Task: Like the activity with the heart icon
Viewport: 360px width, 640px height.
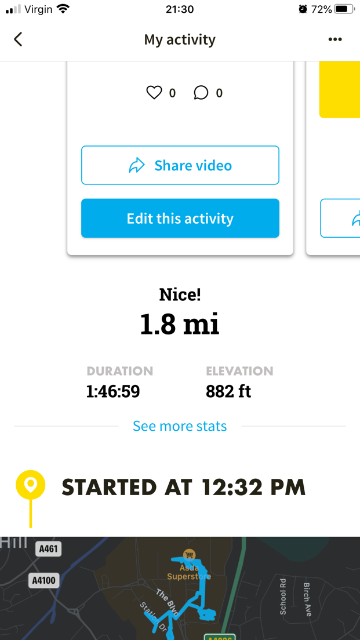Action: coord(154,93)
